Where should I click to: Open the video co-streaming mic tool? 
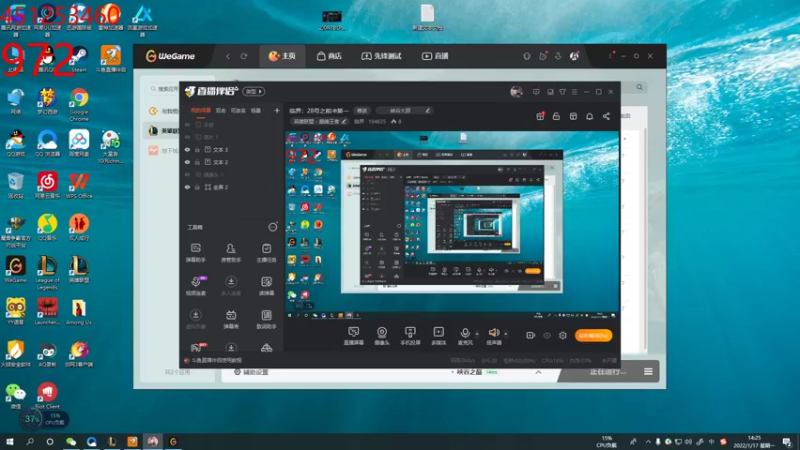(196, 286)
